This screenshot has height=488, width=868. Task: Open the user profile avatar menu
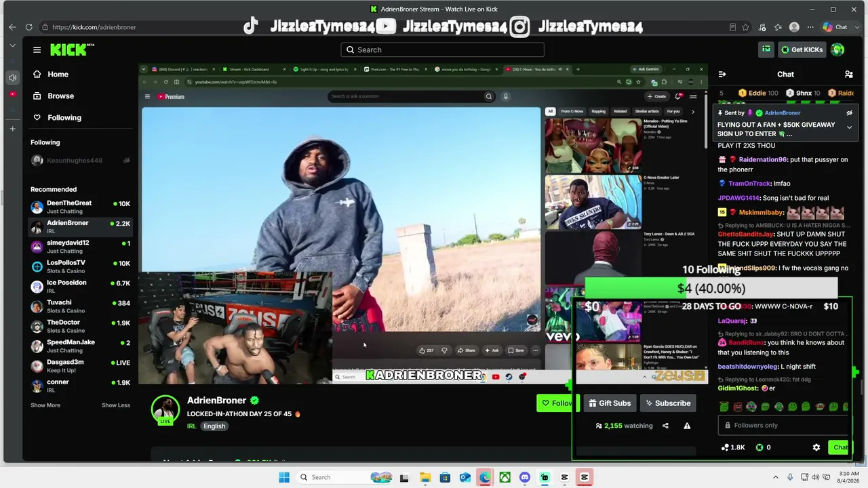[837, 49]
